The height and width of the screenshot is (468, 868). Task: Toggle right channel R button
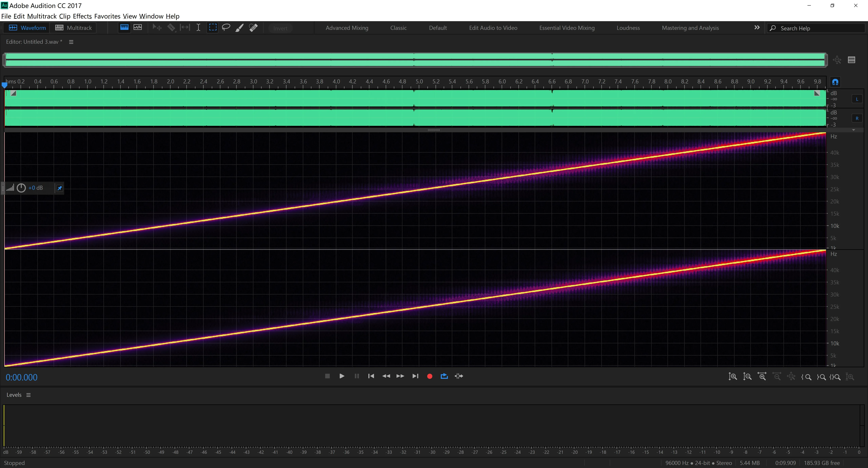[x=857, y=118]
